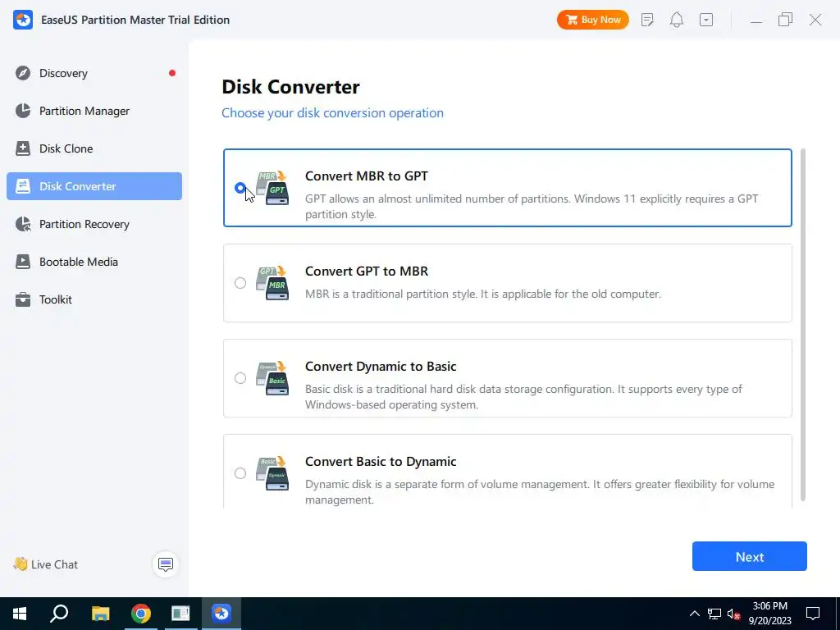Open Windows taskbar search
Screen dimensions: 840x630
pyautogui.click(x=59, y=614)
